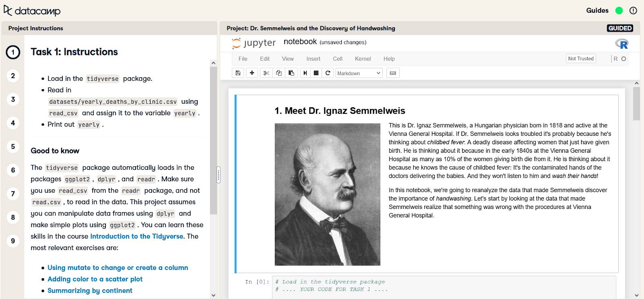Click the DataCamp logo
This screenshot has width=644, height=299.
point(32,10)
